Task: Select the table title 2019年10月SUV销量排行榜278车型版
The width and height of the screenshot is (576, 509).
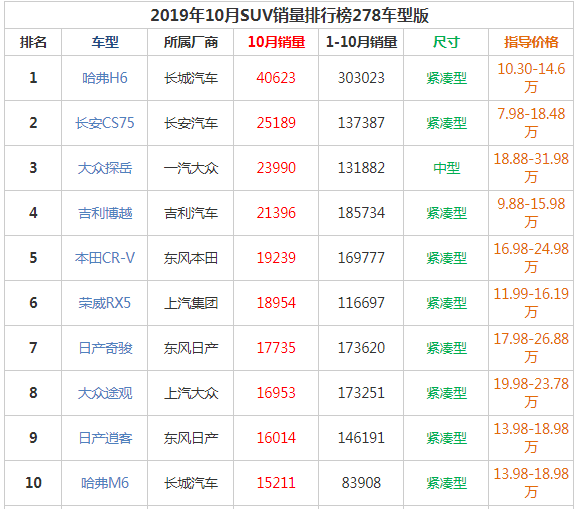Action: click(x=289, y=15)
